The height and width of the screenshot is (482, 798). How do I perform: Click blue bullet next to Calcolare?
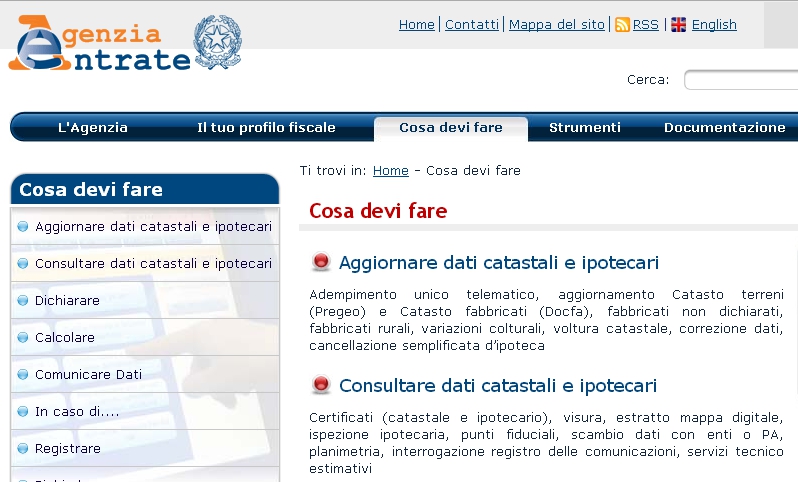coord(23,338)
